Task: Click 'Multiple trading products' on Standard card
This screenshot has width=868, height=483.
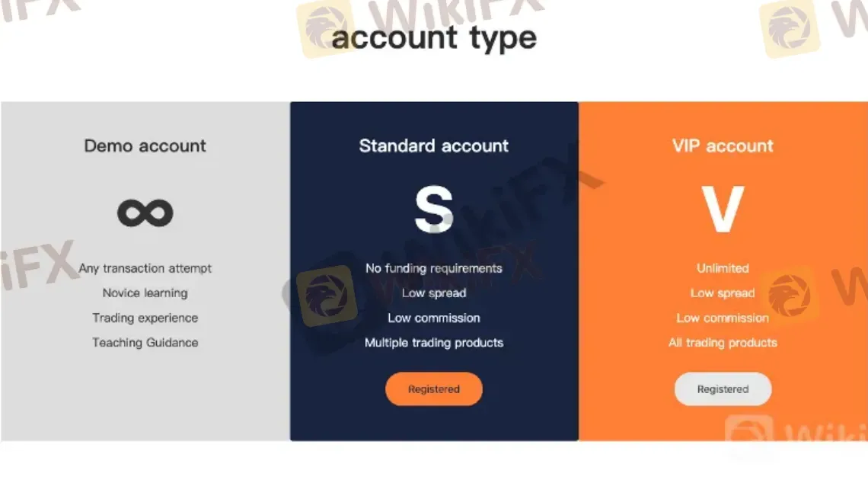Action: click(433, 343)
